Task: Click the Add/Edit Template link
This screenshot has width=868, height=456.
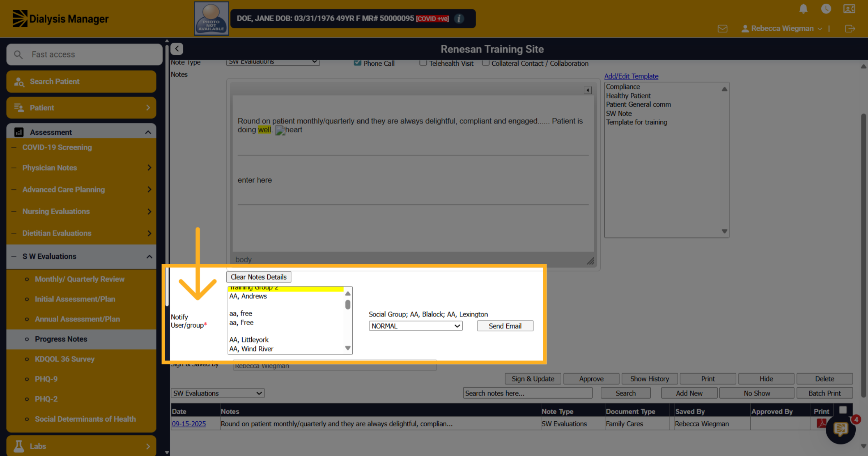Action: click(631, 76)
